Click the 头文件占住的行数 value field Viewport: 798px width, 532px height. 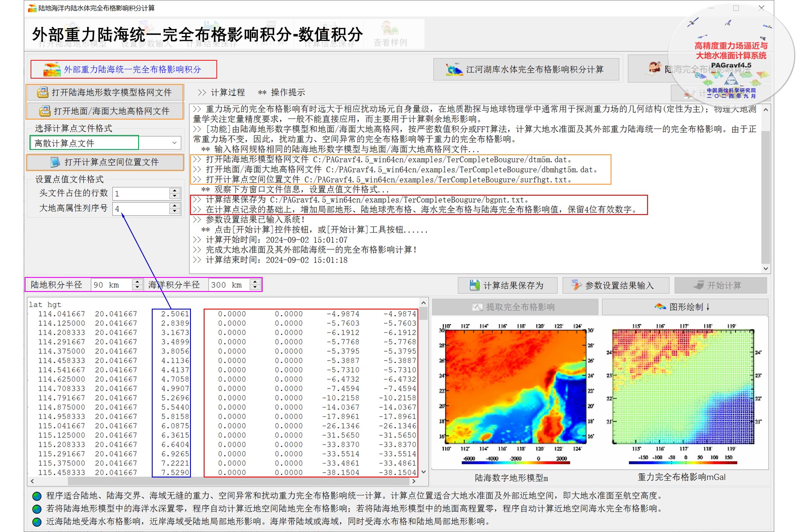point(141,193)
